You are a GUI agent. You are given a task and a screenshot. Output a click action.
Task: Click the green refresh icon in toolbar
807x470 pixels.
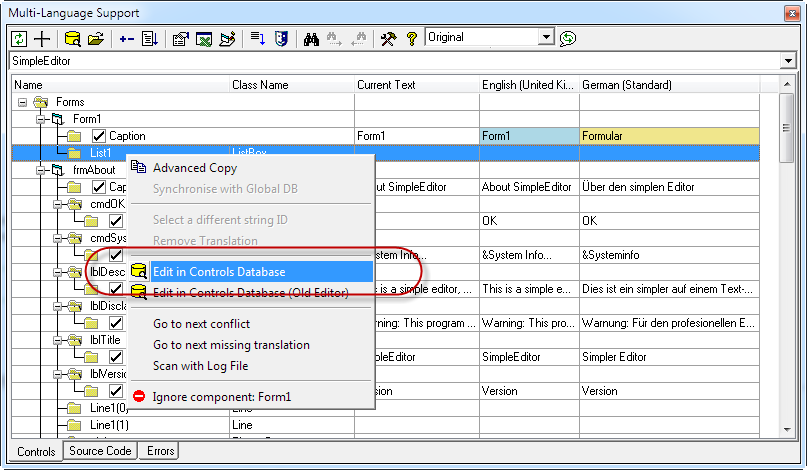click(x=19, y=38)
